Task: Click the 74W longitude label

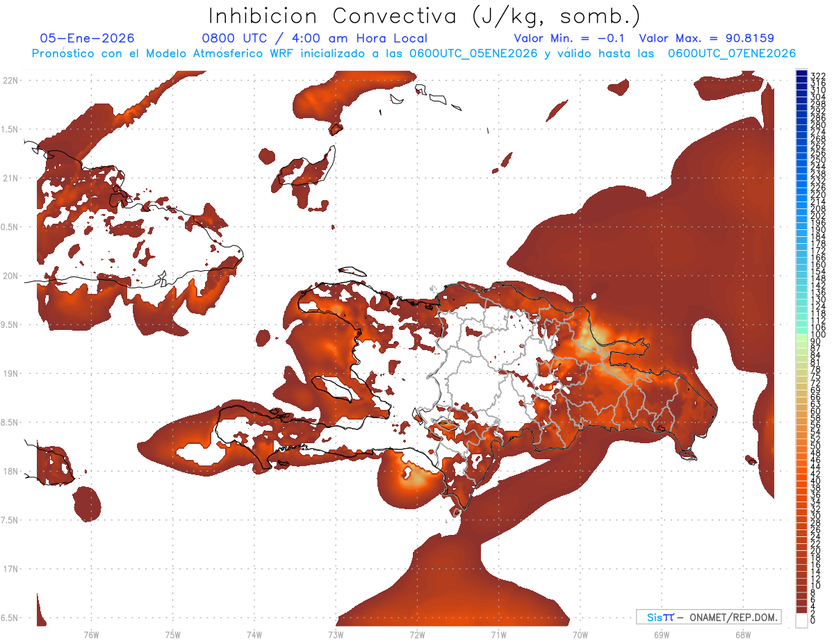Action: coord(254,634)
